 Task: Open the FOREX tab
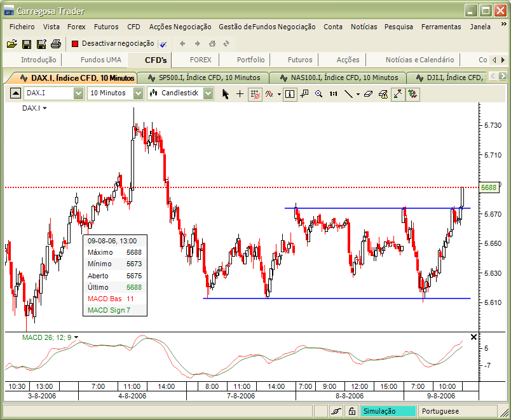click(201, 59)
